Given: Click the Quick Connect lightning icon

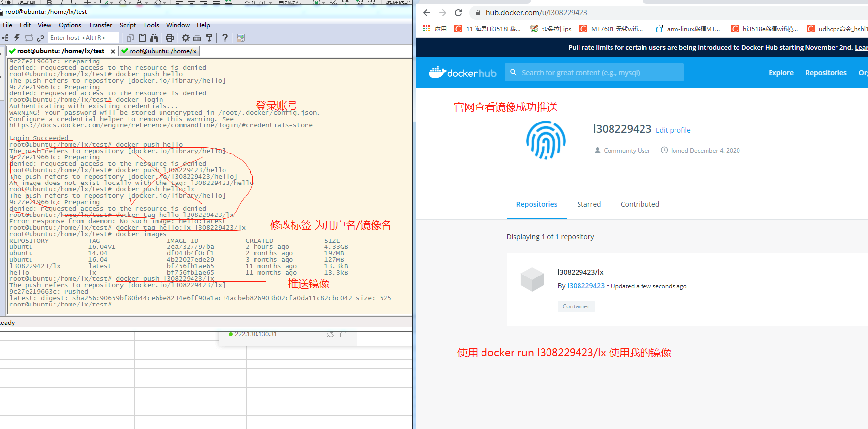Looking at the screenshot, I should (x=17, y=38).
